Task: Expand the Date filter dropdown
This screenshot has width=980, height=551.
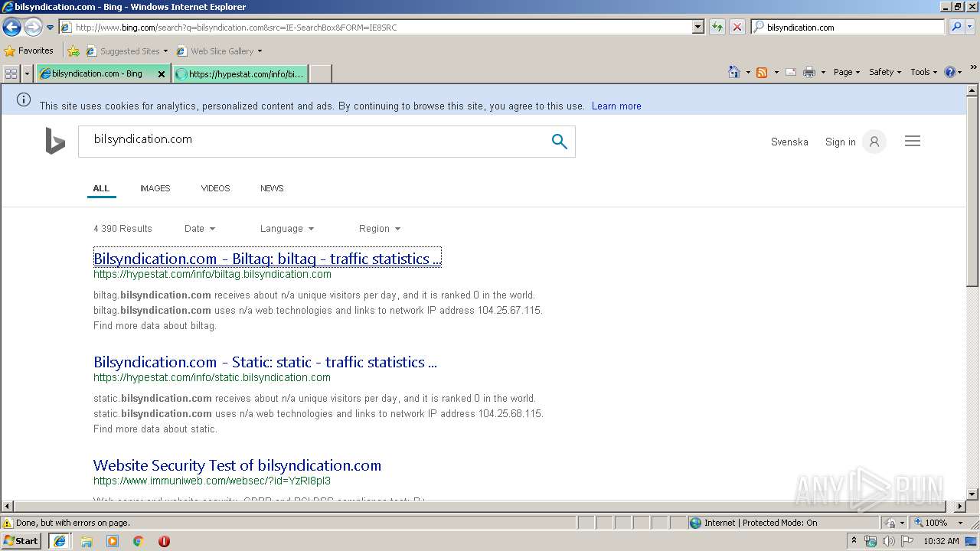Action: click(x=200, y=229)
